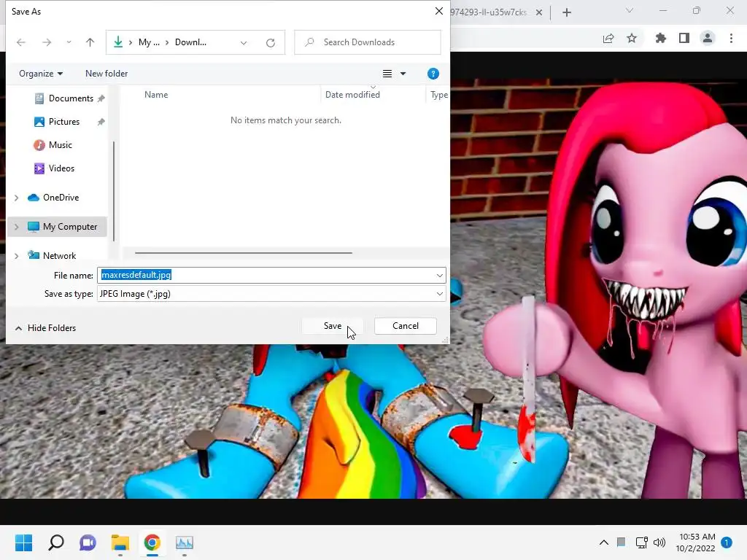Select Network in the navigation pane
Image resolution: width=747 pixels, height=560 pixels.
click(59, 256)
